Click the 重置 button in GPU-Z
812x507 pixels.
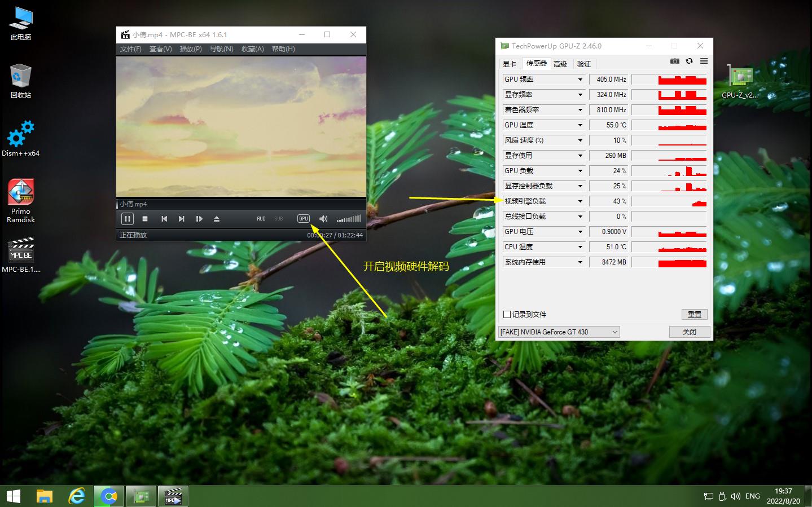tap(695, 315)
